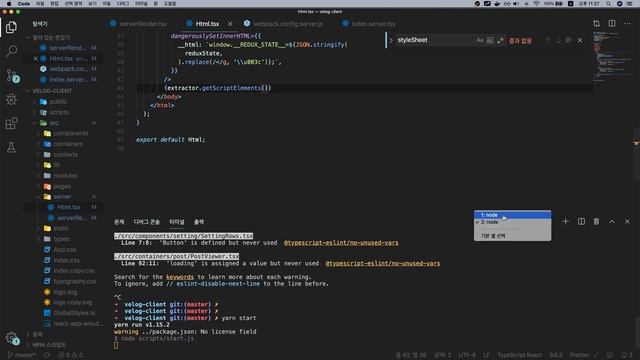Open the Explorer view in activity bar
The width and height of the screenshot is (640, 360).
coord(11,27)
